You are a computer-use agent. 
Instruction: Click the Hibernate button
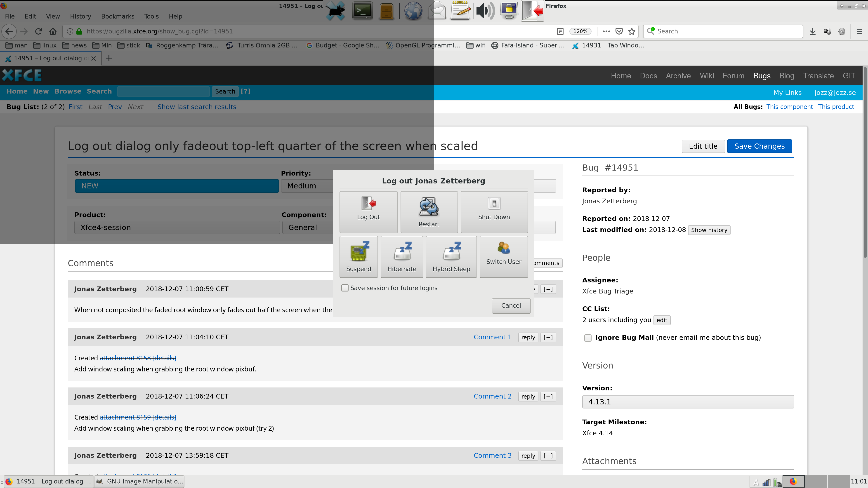pyautogui.click(x=402, y=257)
